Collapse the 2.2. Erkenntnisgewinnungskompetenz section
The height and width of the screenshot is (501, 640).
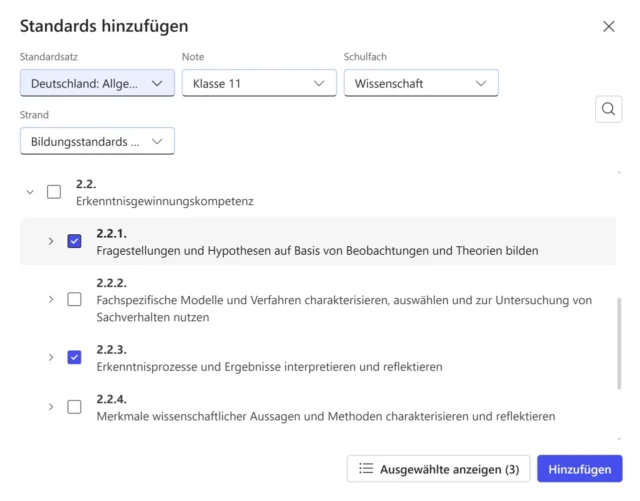[30, 192]
